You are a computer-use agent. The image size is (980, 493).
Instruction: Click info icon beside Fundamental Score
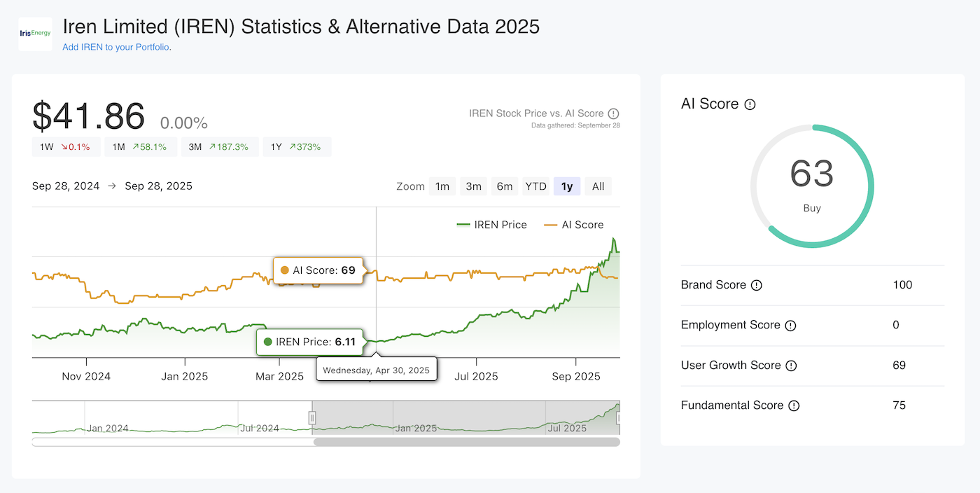[793, 405]
